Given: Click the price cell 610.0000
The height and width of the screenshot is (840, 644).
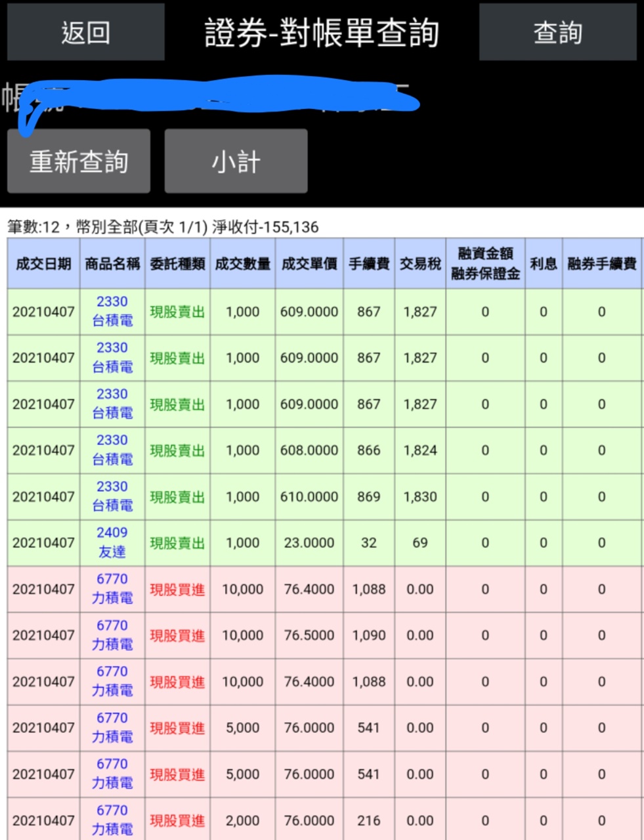Looking at the screenshot, I should pos(309,497).
